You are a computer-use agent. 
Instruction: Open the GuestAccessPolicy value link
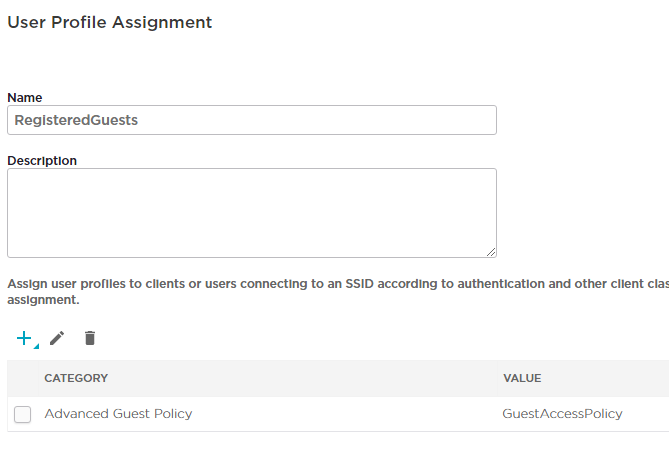point(562,414)
